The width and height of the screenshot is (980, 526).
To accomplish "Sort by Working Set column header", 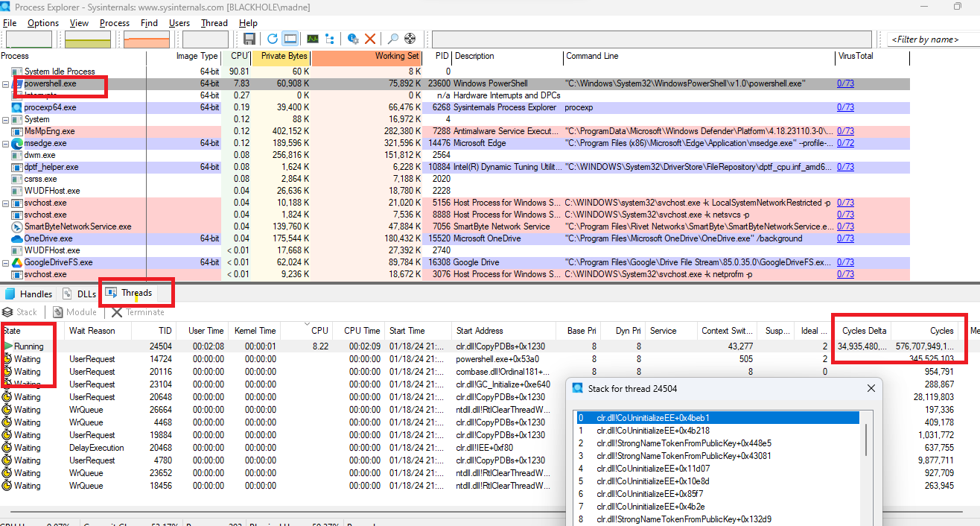I will tap(366, 56).
